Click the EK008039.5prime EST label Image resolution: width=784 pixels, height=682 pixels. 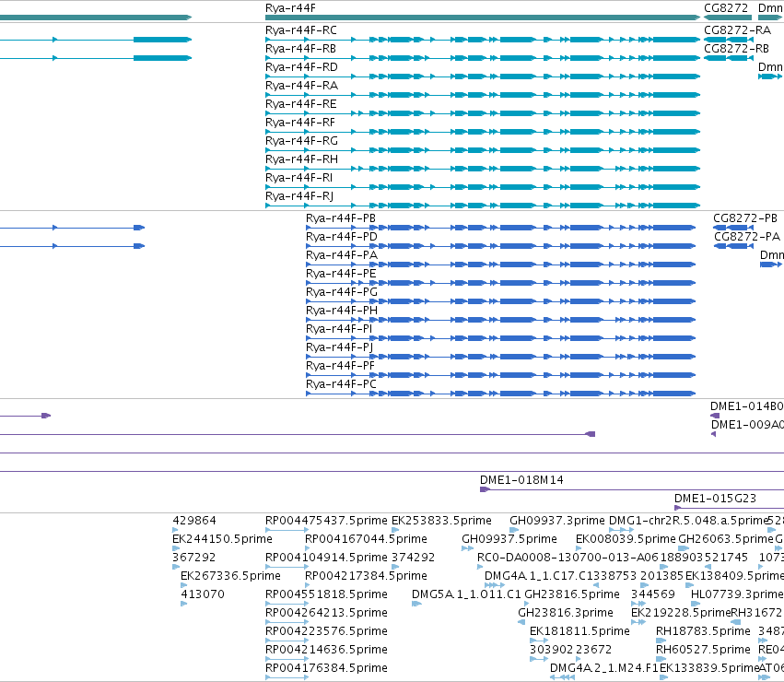pos(626,539)
